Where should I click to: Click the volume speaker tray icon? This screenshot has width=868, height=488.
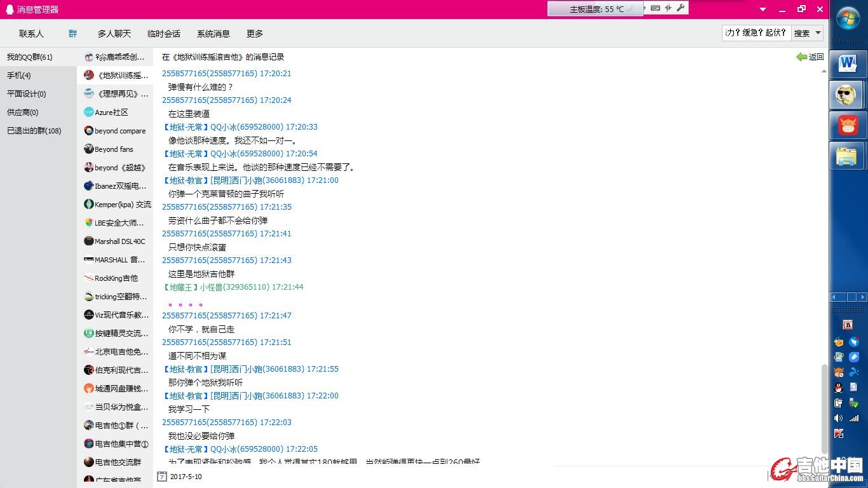coord(839,418)
